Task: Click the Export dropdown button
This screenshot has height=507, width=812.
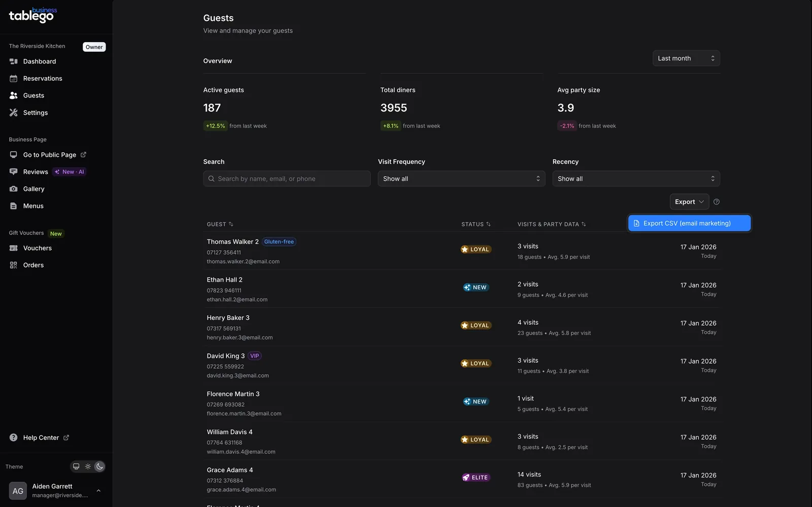Action: click(x=689, y=202)
